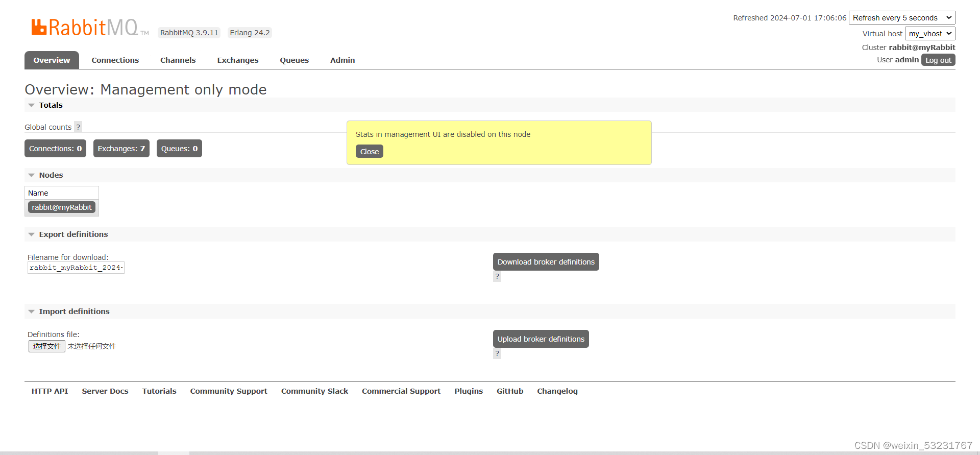
Task: Open help below Download broker definitions
Action: (x=497, y=276)
